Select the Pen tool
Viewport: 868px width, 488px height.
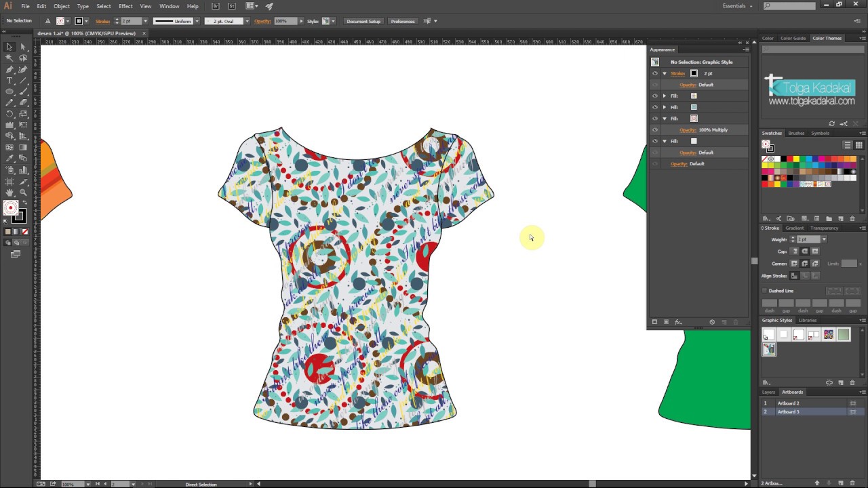pos(9,69)
